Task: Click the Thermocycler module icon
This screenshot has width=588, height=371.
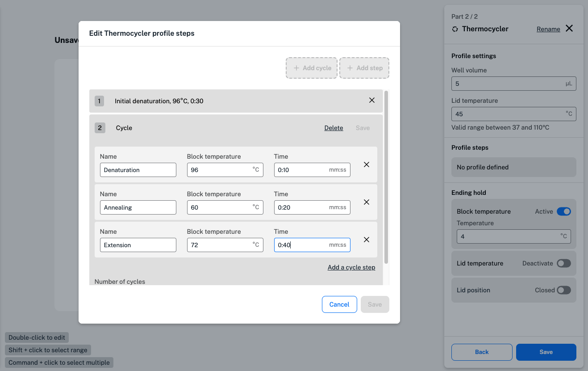Action: click(x=455, y=29)
